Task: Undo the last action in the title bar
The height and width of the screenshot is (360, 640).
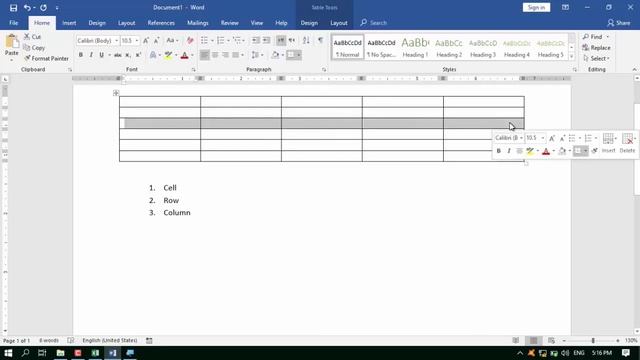Action: tap(27, 8)
